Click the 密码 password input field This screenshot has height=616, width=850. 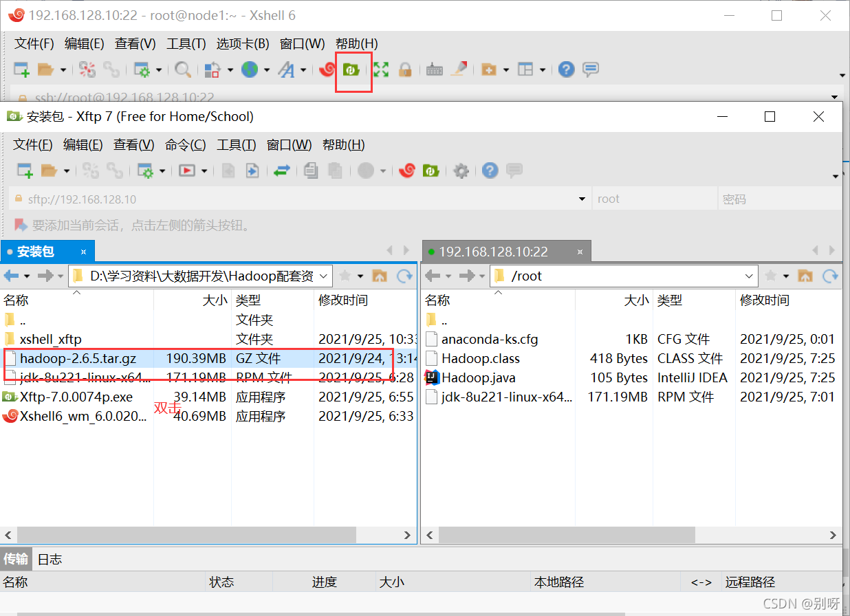(779, 199)
